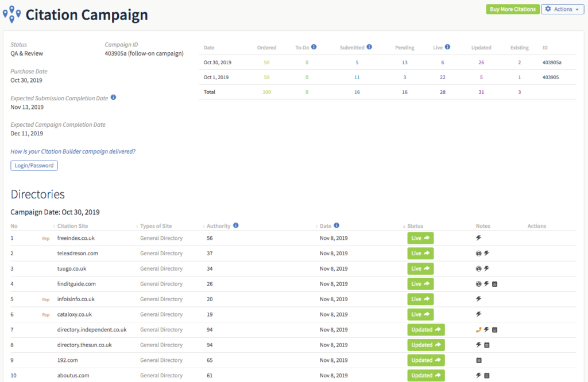588x382 pixels.
Task: Click lightning bolt icon in infoisinfo.co.uk row
Action: coord(478,299)
